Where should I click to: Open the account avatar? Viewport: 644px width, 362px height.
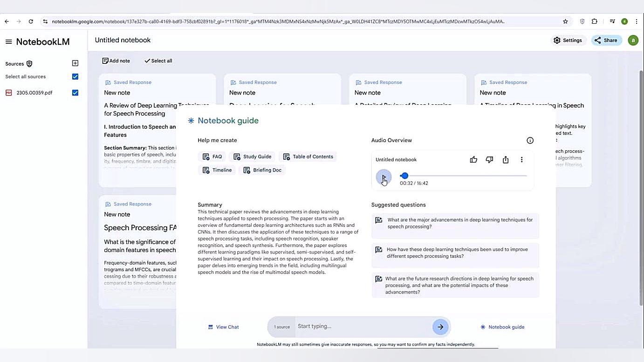[x=633, y=41]
